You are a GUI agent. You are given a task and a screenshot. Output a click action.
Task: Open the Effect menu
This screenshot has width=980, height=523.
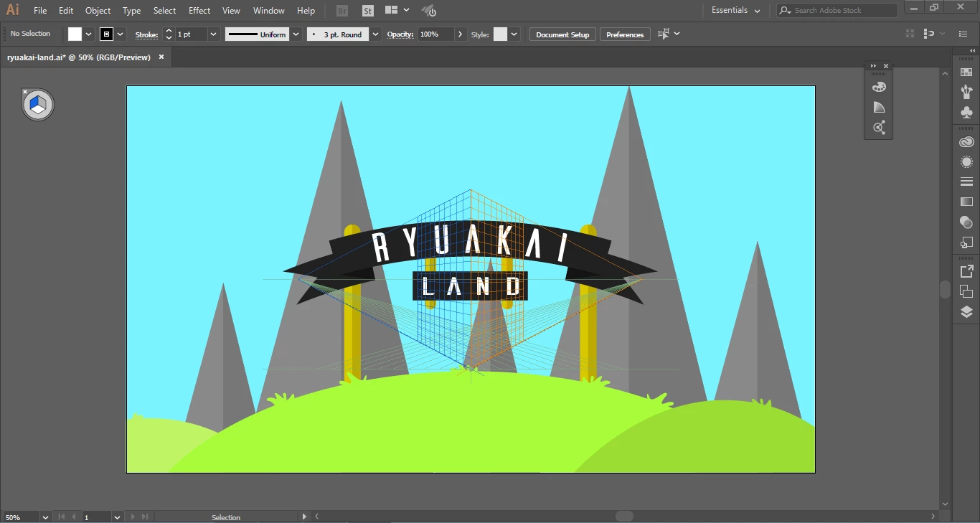pos(199,11)
